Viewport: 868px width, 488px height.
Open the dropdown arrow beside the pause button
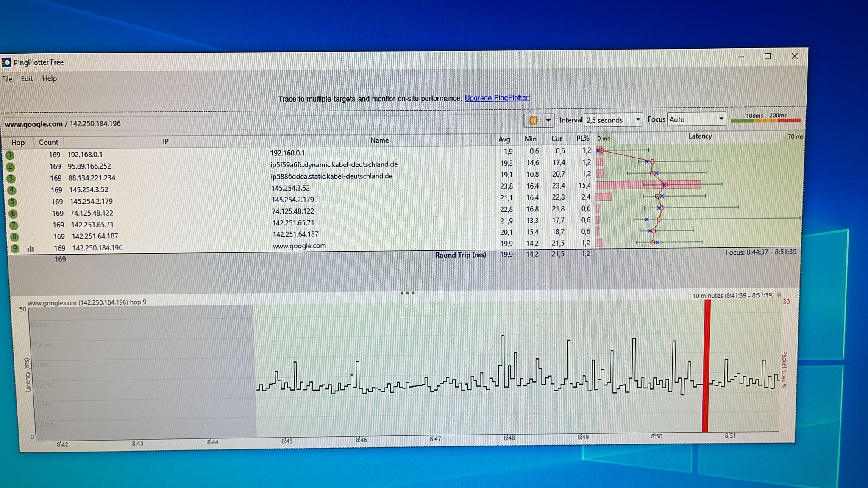pyautogui.click(x=548, y=121)
